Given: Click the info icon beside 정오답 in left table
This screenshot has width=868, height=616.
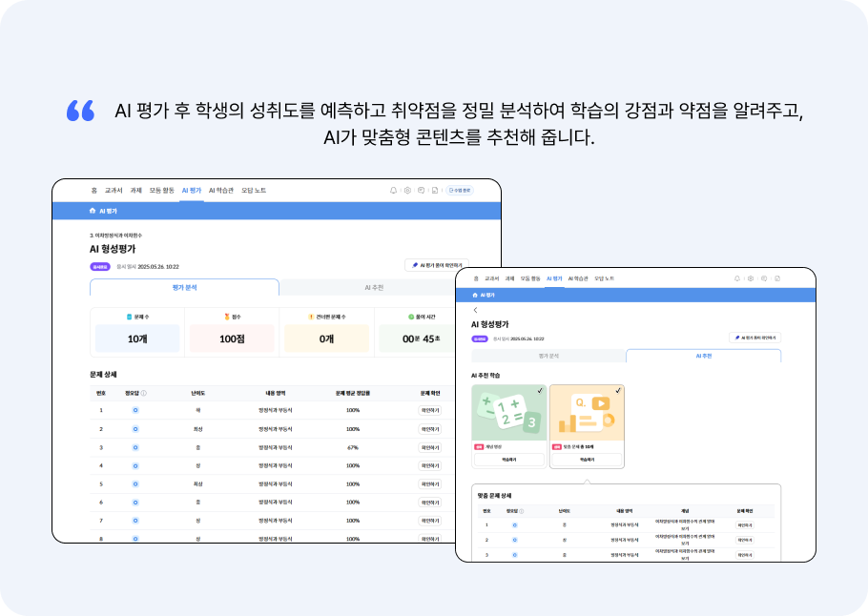Looking at the screenshot, I should click(x=144, y=394).
